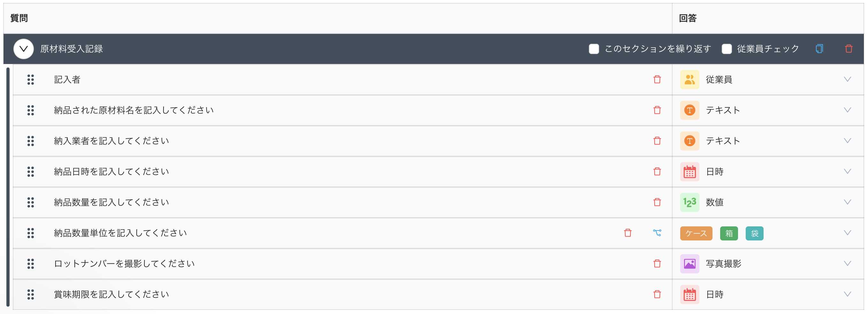Viewport: 868px width, 314px height.
Task: Click the section duplicate copy icon
Action: (819, 49)
